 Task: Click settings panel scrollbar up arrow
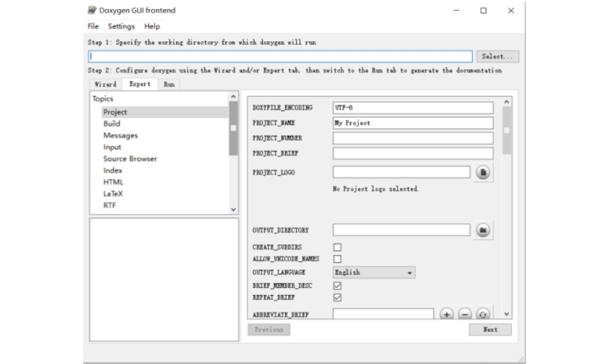tap(507, 102)
